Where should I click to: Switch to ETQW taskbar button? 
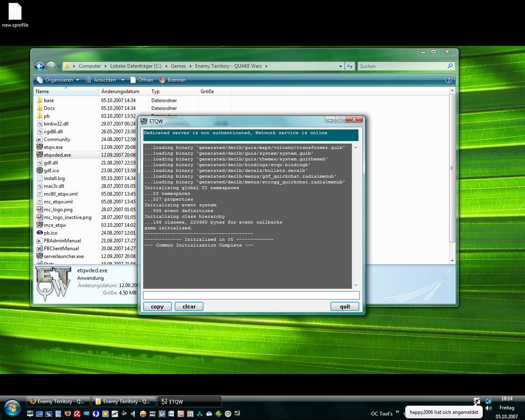[x=190, y=402]
